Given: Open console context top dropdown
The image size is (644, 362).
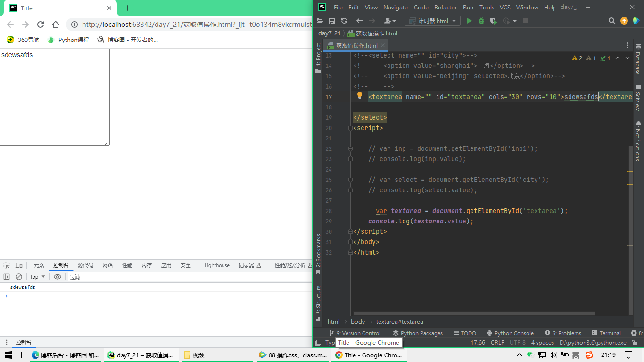Looking at the screenshot, I should coord(38,277).
